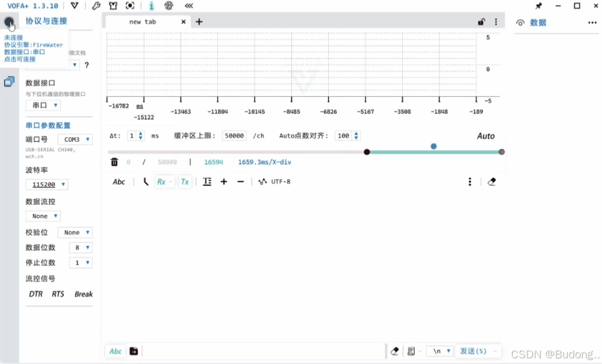This screenshot has height=364, width=602.
Task: Toggle Tx data display
Action: coord(184,181)
